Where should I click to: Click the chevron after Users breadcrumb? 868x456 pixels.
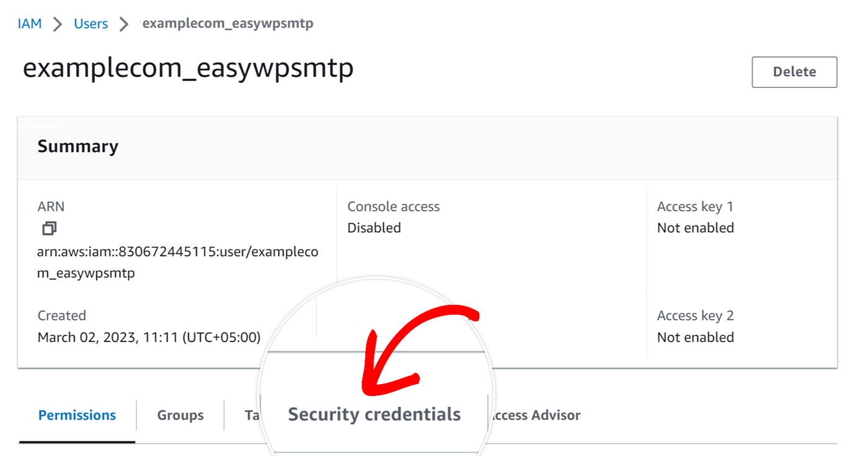123,24
